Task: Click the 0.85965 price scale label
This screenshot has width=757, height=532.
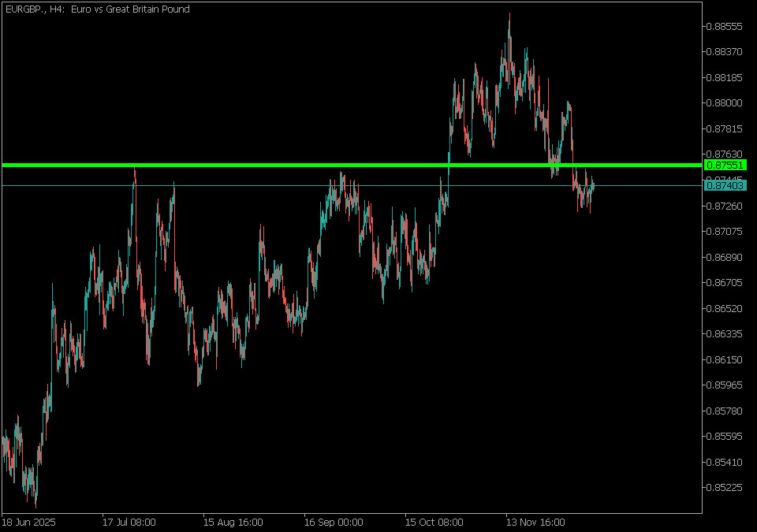Action: 726,385
